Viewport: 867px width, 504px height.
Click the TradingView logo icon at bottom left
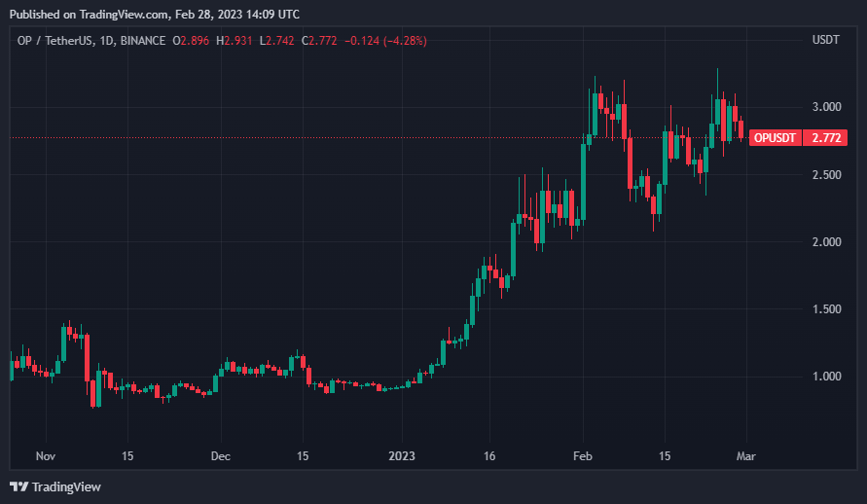click(x=18, y=486)
